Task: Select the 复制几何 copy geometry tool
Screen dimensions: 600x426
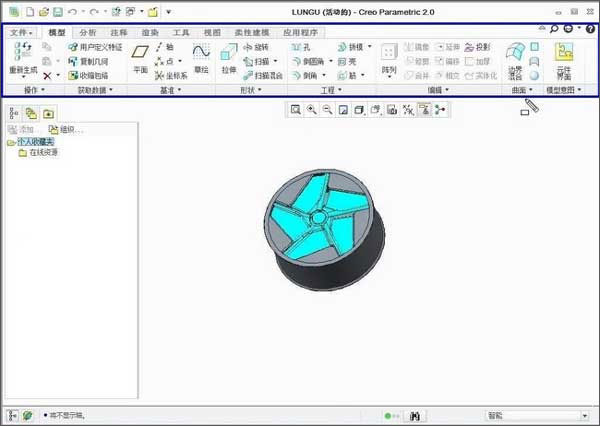Action: (x=88, y=61)
